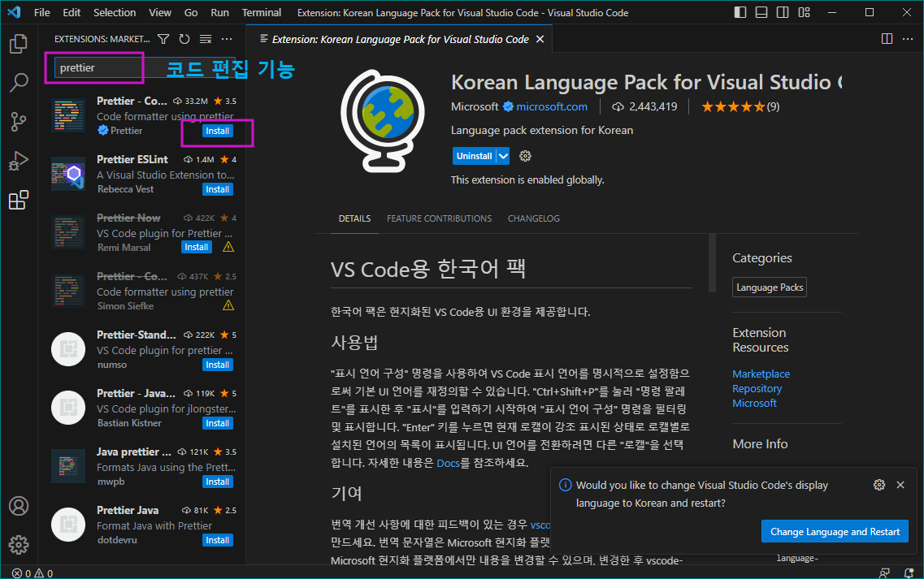Viewport: 924px width, 579px height.
Task: Open Extensions view more actions menu
Action: 227,39
